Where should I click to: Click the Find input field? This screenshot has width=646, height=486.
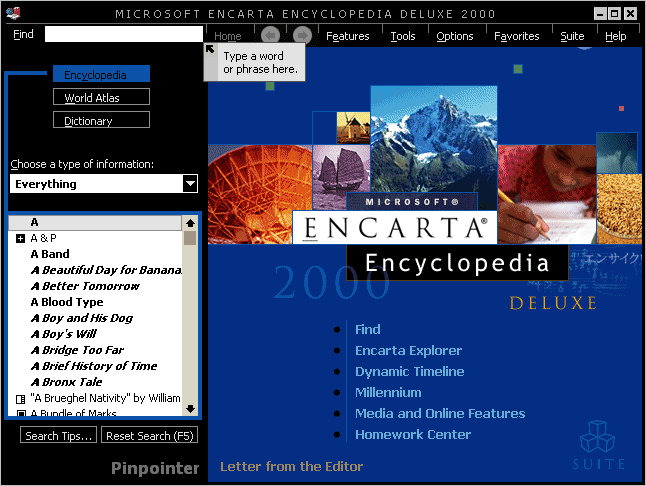[x=124, y=34]
